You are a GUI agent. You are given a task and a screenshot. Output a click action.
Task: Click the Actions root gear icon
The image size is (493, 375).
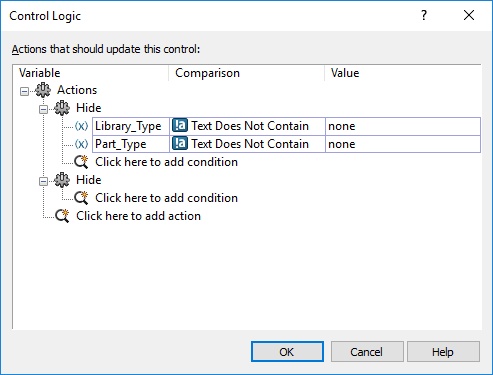[x=43, y=90]
